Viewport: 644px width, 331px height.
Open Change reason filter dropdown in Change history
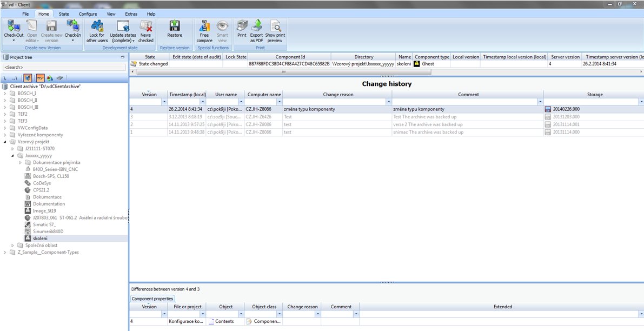[389, 102]
